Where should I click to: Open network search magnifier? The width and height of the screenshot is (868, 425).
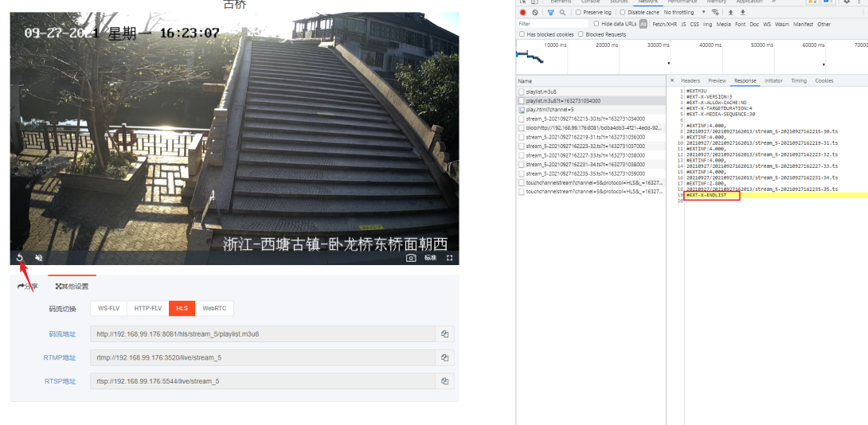pyautogui.click(x=562, y=12)
